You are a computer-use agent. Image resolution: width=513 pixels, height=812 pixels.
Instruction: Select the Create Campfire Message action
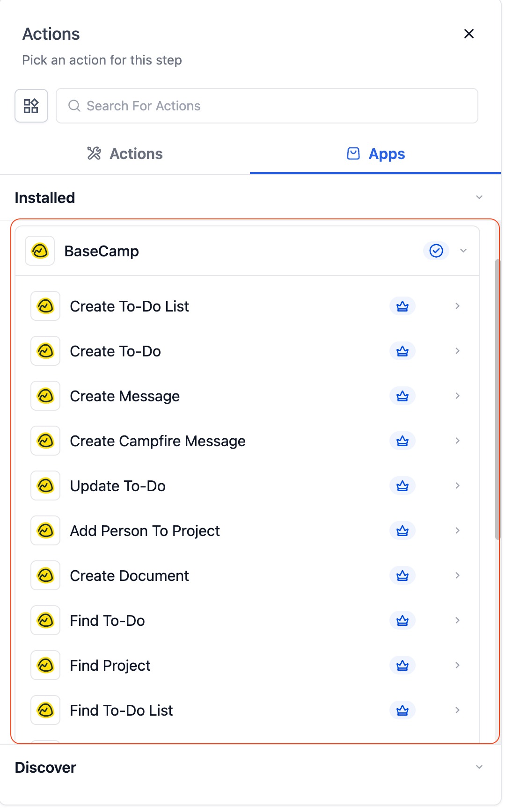pyautogui.click(x=248, y=441)
